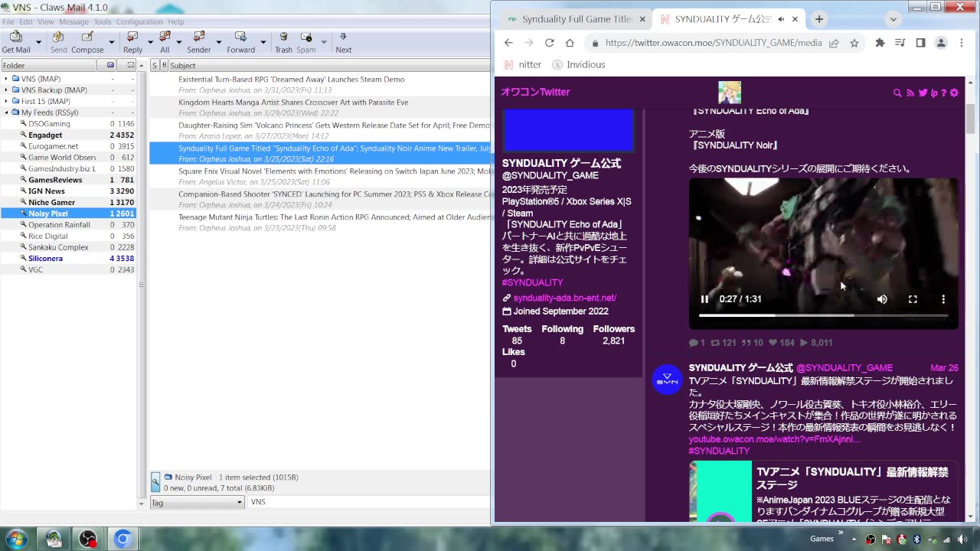Open the Kingdom Hearts Manga Artist message

(319, 107)
